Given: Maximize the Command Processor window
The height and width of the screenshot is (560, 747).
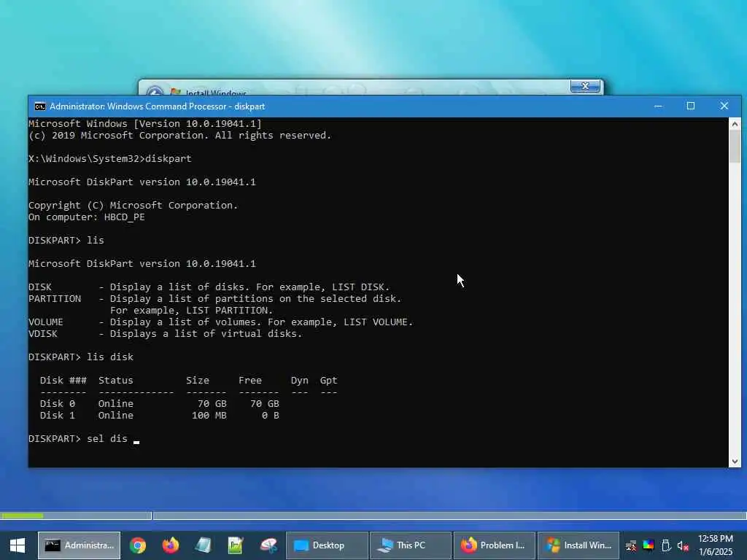Looking at the screenshot, I should (x=691, y=106).
